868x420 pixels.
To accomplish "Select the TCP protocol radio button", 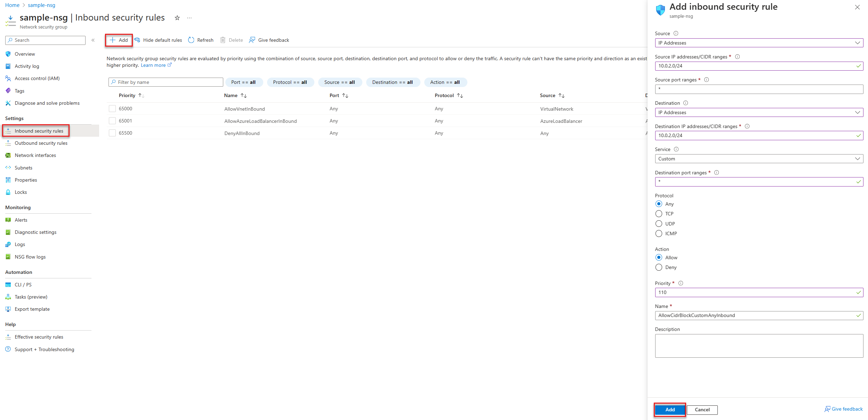I will (659, 214).
